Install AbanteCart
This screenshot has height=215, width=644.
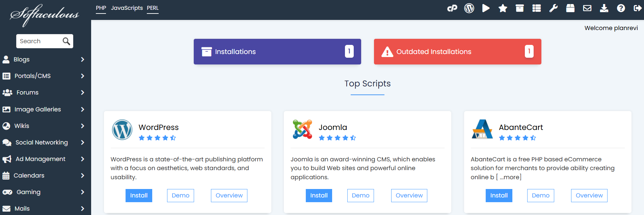499,195
